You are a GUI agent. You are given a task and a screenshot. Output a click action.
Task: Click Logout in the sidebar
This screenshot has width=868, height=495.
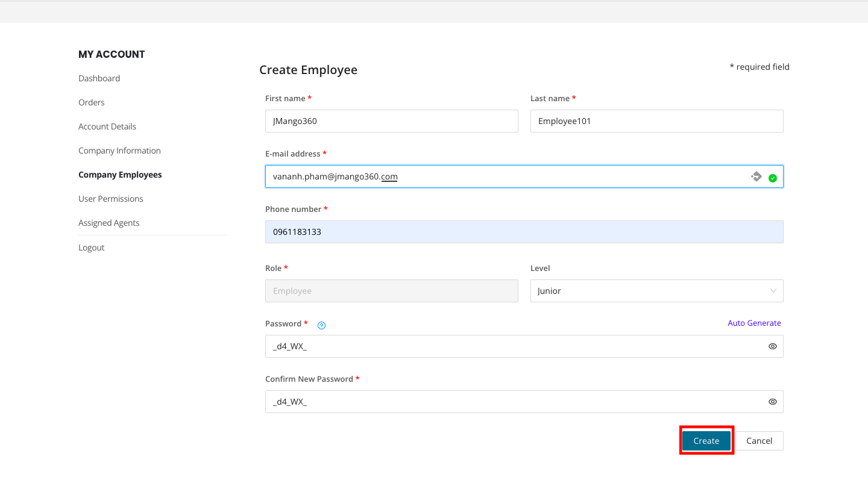[x=92, y=247]
